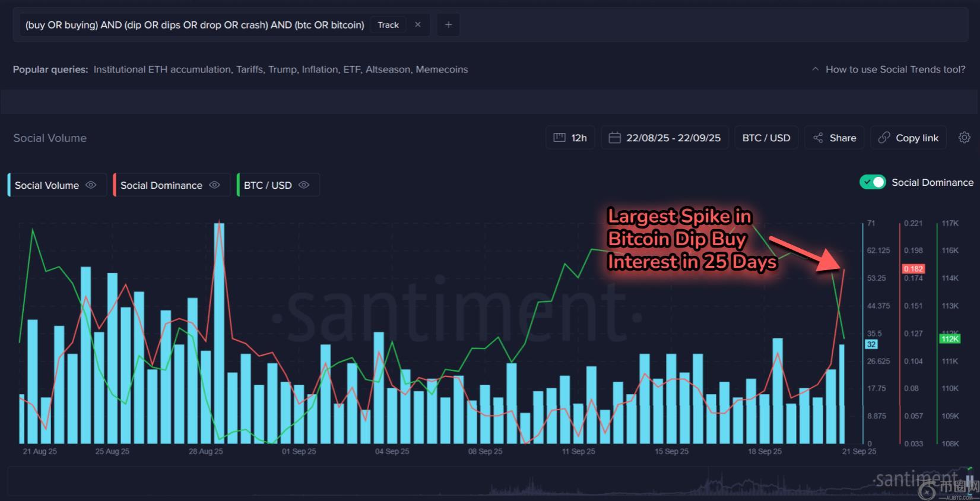
Task: Click the Track button
Action: click(x=388, y=25)
